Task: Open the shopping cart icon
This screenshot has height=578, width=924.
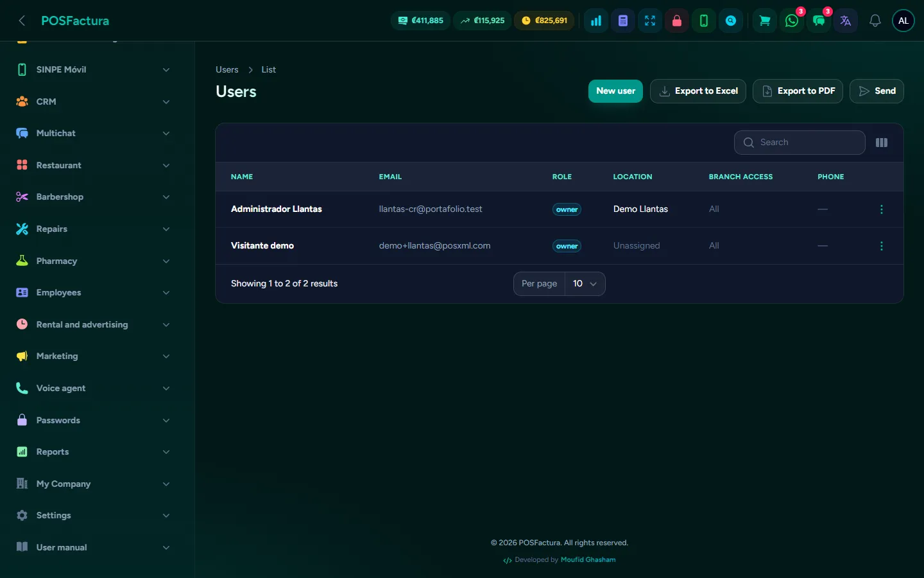Action: click(765, 21)
